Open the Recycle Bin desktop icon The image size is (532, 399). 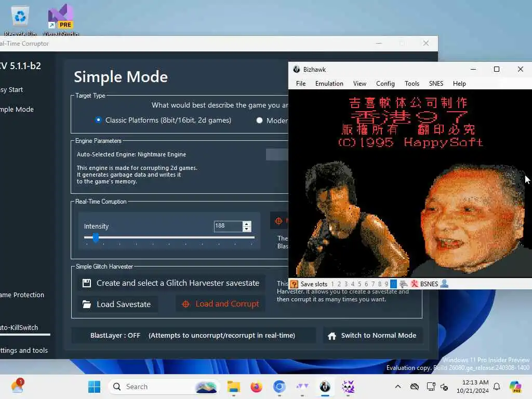[x=20, y=20]
